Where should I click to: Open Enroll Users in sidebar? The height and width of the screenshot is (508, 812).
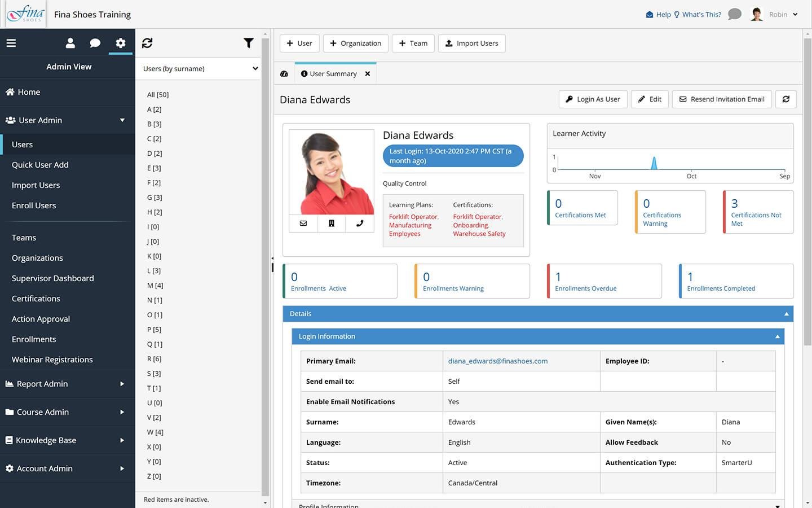(34, 205)
